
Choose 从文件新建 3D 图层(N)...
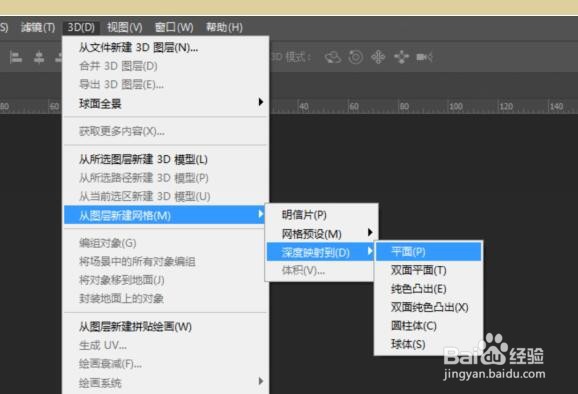(166, 48)
